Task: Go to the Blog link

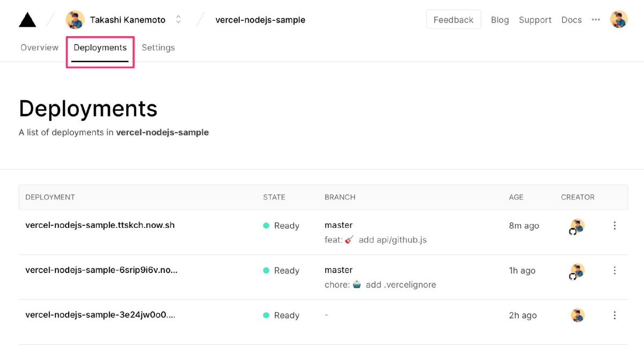Action: pyautogui.click(x=500, y=20)
